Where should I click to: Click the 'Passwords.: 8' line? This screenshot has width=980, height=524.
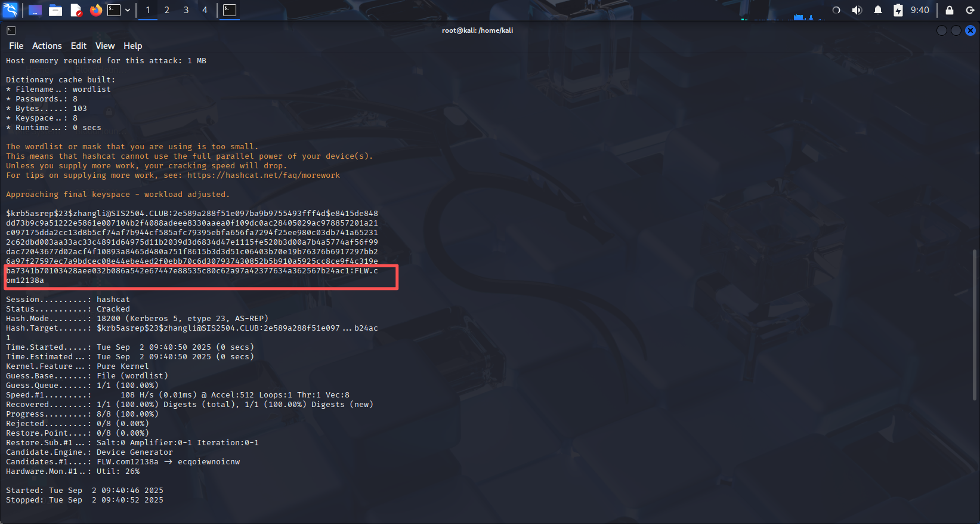(42, 99)
